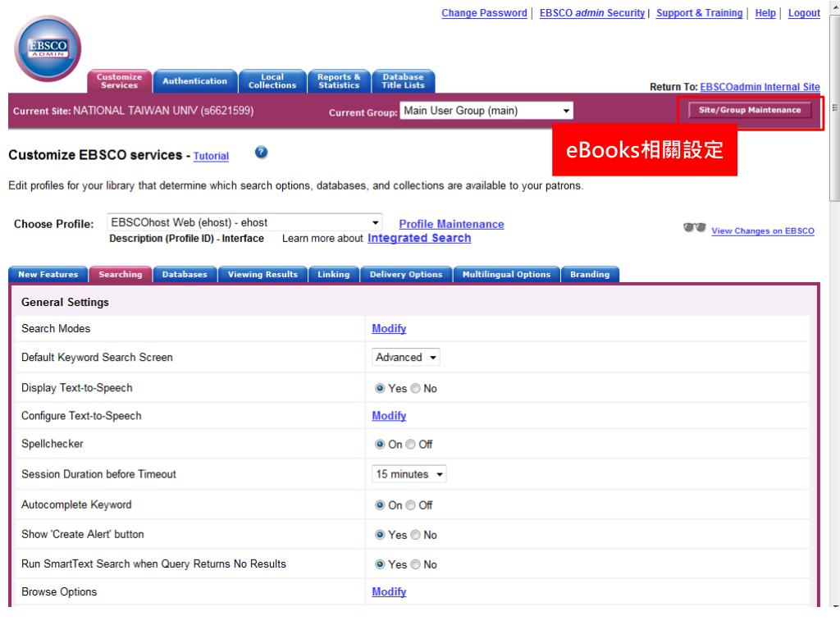Open the Current Group dropdown

pyautogui.click(x=486, y=111)
